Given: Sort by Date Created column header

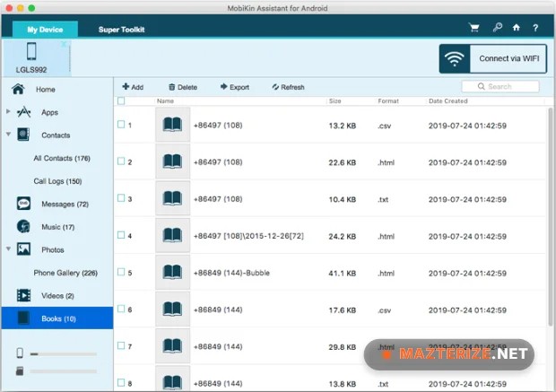Looking at the screenshot, I should pyautogui.click(x=447, y=101).
